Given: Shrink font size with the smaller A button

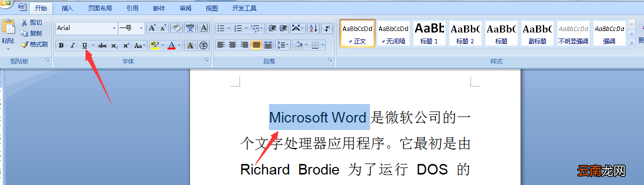Looking at the screenshot, I should pyautogui.click(x=163, y=28).
